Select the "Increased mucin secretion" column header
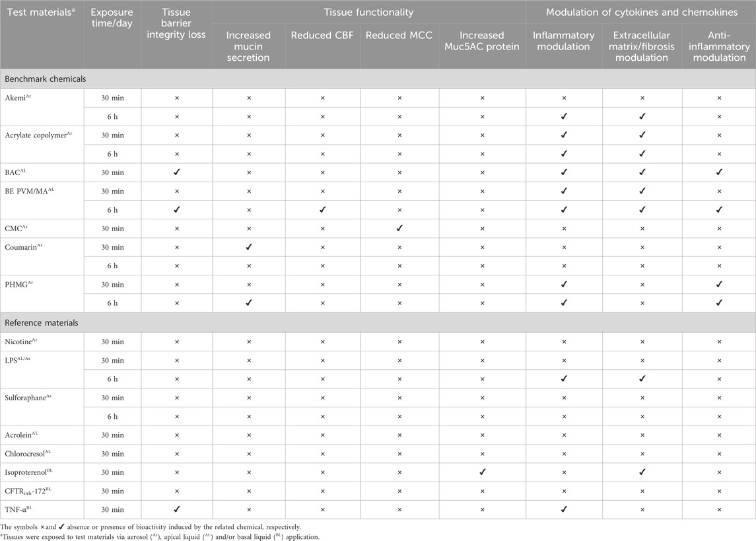This screenshot has height=541, width=756. click(x=248, y=46)
